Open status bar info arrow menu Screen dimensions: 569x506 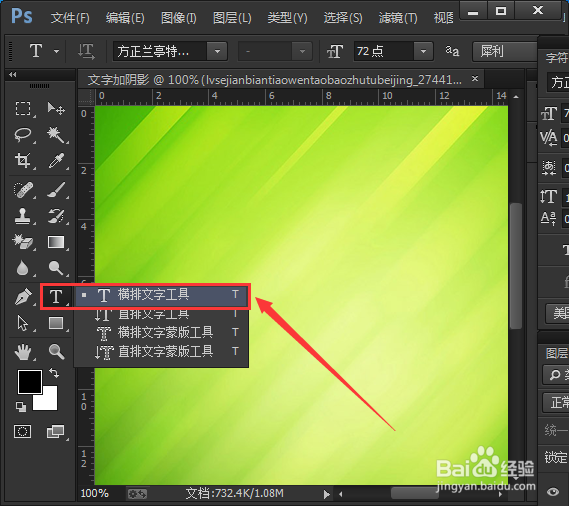click(327, 494)
